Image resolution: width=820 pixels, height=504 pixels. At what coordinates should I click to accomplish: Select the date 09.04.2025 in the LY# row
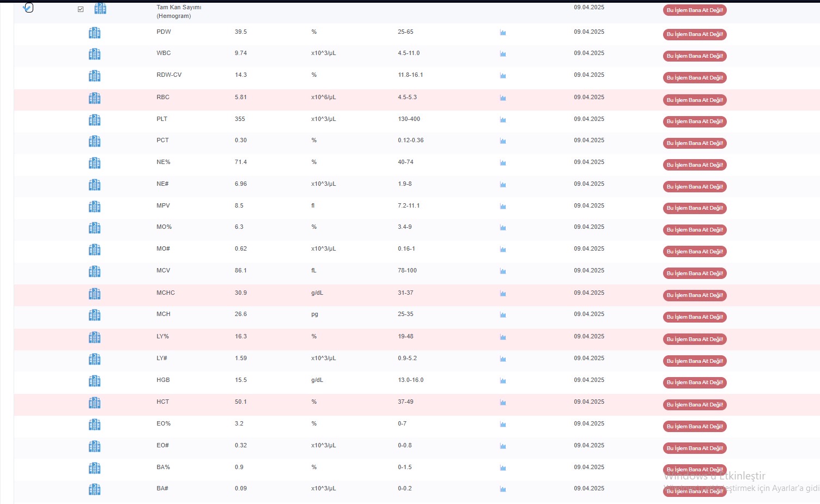click(589, 358)
